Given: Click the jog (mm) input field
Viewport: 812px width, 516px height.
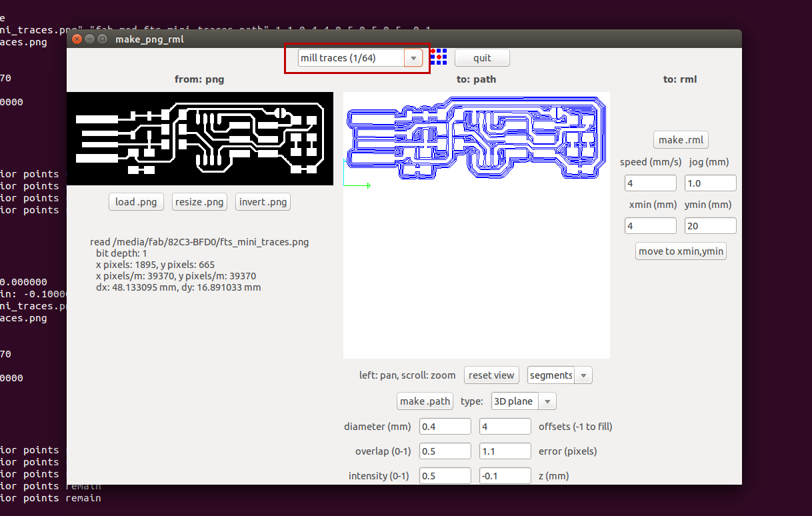Looking at the screenshot, I should tap(710, 183).
